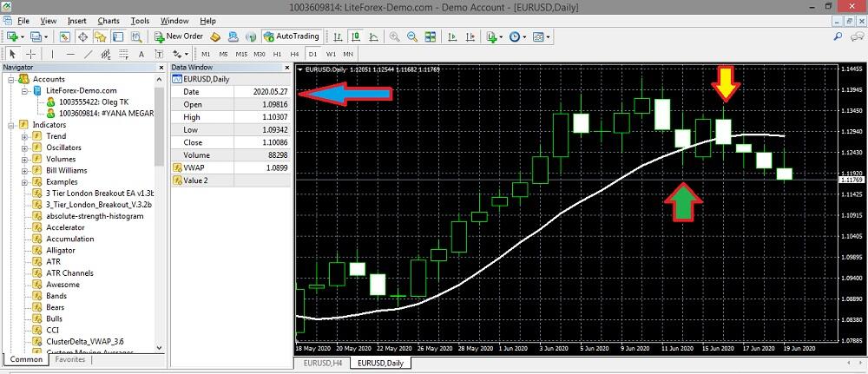Select the ClusterDelta_VWAP_3.6 indicator
This screenshot has width=868, height=374.
(85, 341)
